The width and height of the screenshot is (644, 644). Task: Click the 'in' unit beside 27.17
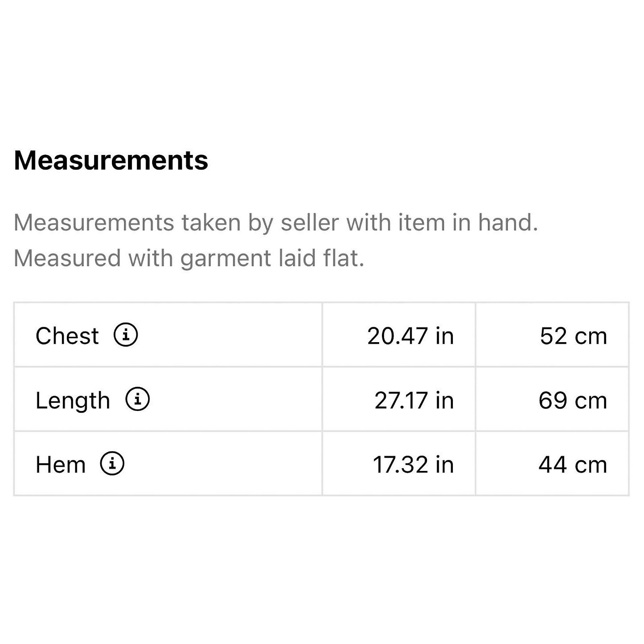click(x=445, y=400)
